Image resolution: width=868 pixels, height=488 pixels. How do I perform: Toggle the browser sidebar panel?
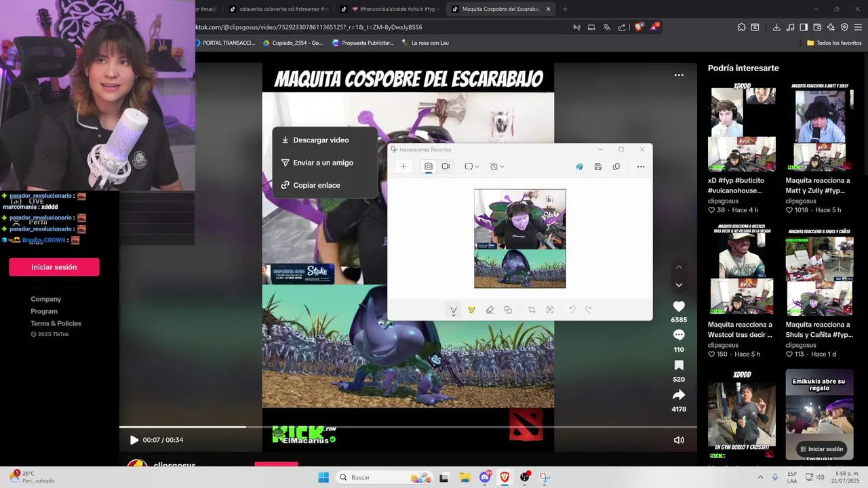click(804, 27)
